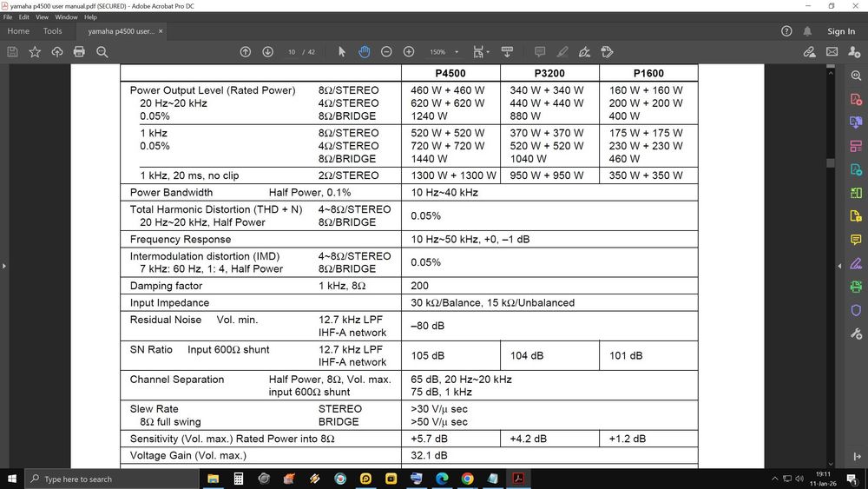Close the yamaha p4500 document tab

point(161,31)
